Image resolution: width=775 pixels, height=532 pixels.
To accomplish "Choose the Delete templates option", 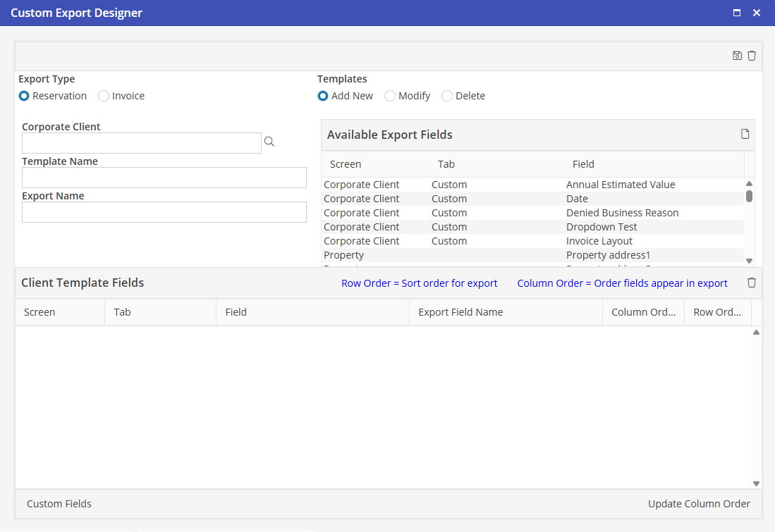I will click(x=447, y=96).
